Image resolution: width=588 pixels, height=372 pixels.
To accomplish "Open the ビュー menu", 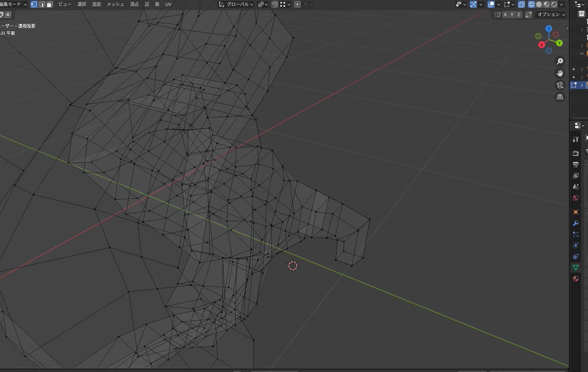I will [x=65, y=4].
